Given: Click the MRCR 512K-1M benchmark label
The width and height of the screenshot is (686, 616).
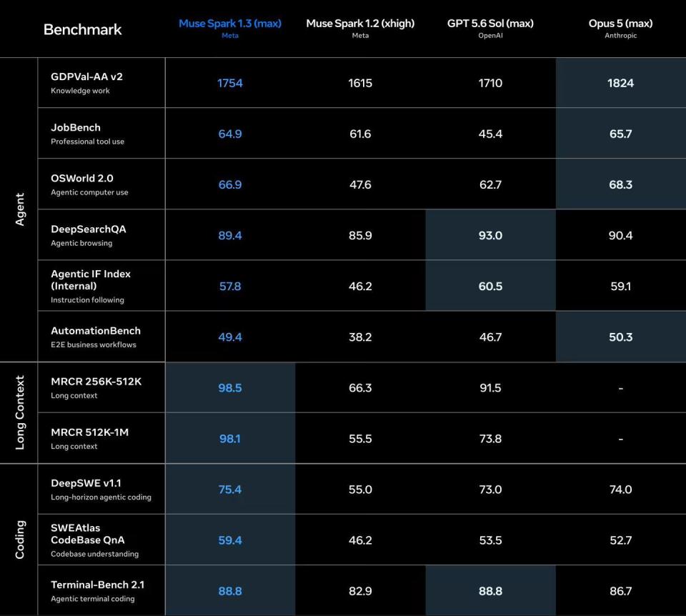Looking at the screenshot, I should pyautogui.click(x=90, y=432).
